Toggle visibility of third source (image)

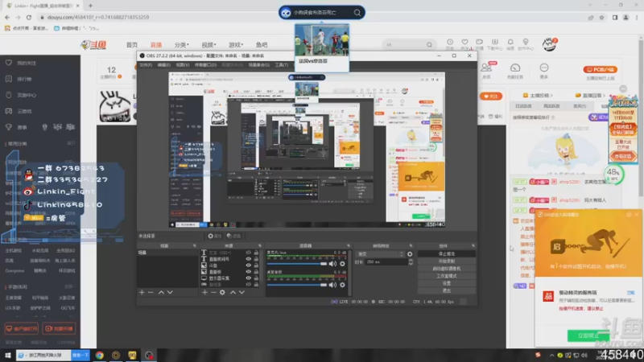pyautogui.click(x=249, y=265)
